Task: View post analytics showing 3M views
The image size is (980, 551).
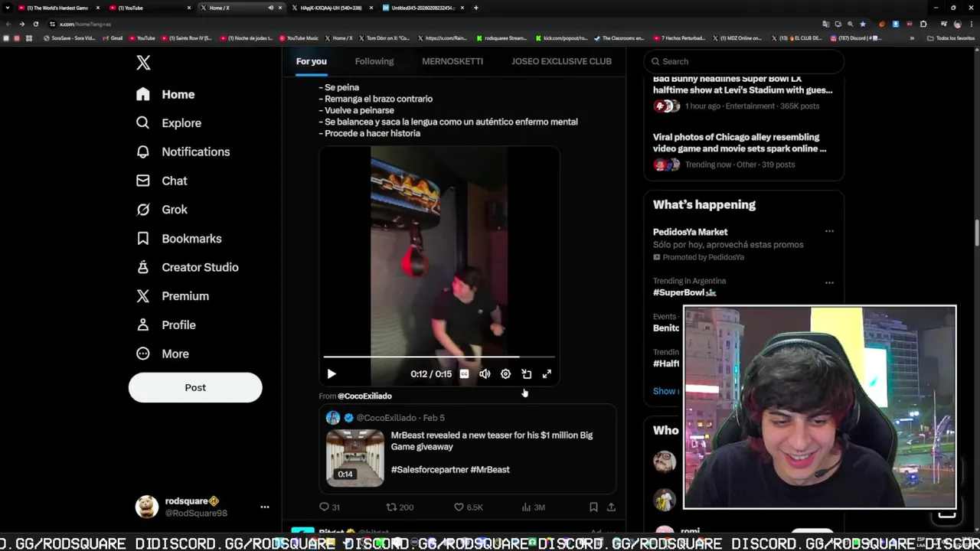Action: pos(533,507)
